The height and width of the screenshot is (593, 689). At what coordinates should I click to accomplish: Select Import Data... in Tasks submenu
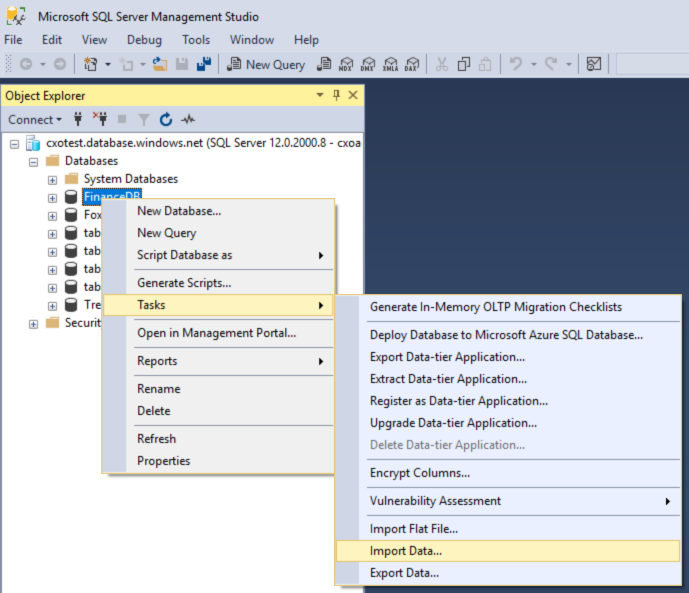coord(508,551)
